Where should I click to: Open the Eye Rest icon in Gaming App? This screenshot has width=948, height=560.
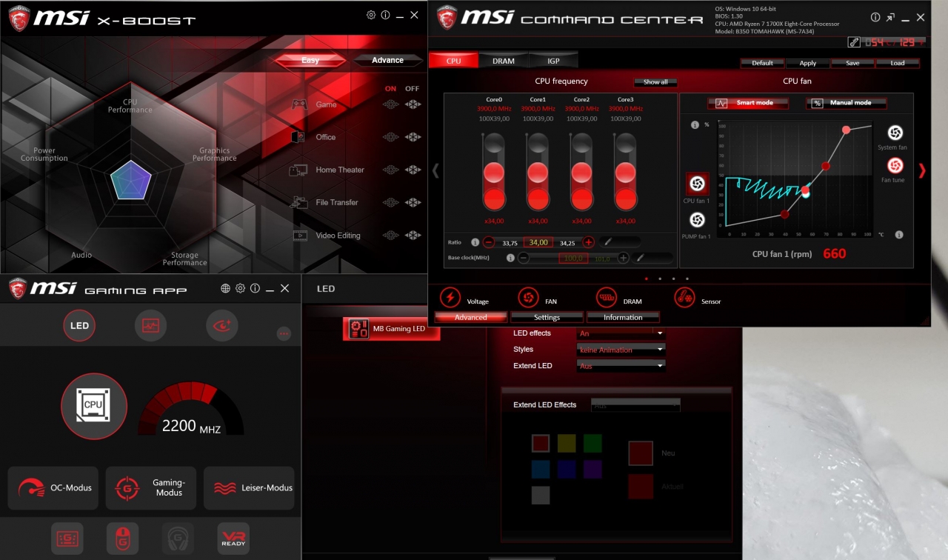222,325
